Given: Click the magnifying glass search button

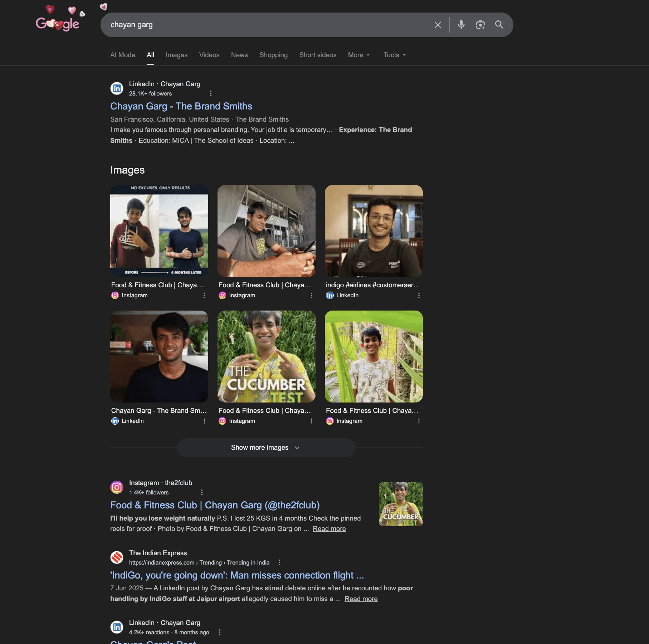Looking at the screenshot, I should point(499,25).
